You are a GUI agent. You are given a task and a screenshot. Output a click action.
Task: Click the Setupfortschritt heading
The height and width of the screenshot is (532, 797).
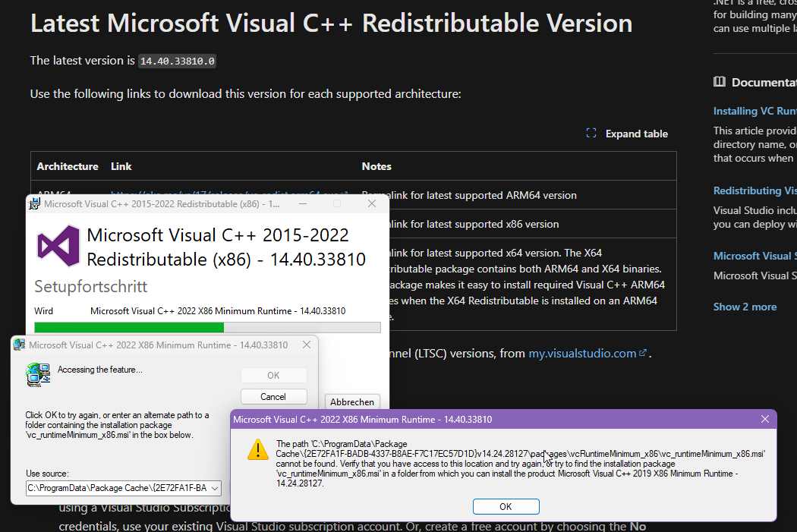91,287
